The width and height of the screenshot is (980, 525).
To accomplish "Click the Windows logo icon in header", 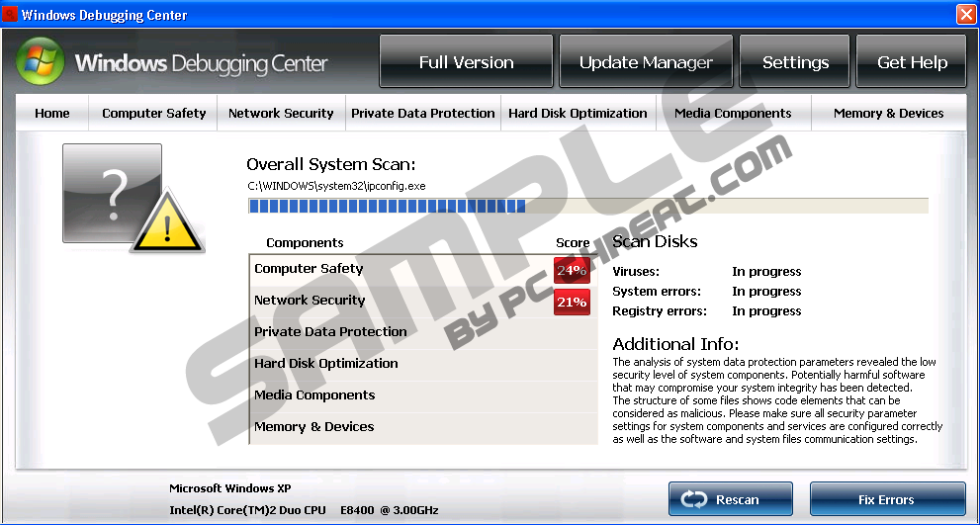I will [x=41, y=63].
